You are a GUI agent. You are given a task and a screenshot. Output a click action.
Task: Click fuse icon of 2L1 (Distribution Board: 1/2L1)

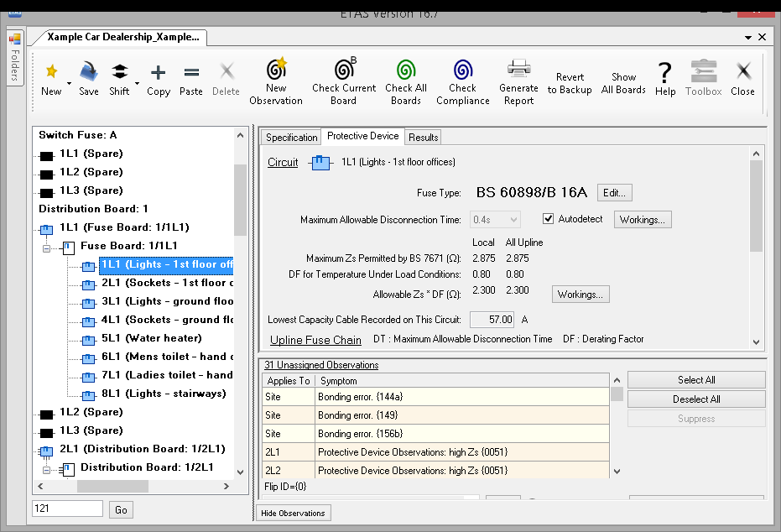46,451
